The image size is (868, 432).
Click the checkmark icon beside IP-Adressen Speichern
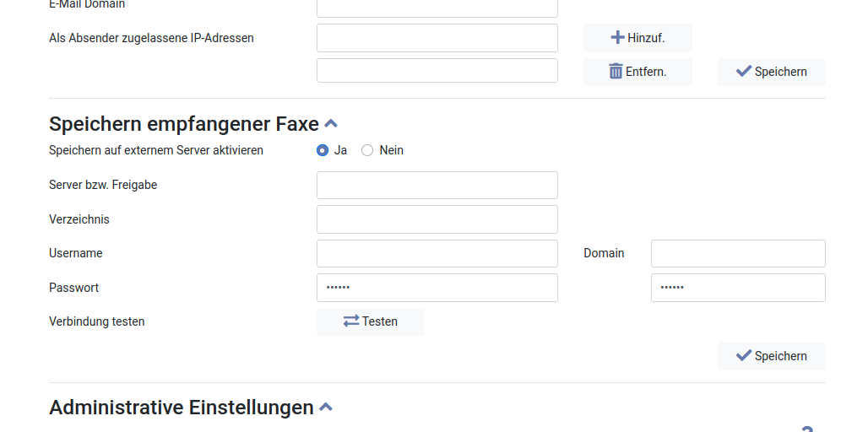point(743,72)
